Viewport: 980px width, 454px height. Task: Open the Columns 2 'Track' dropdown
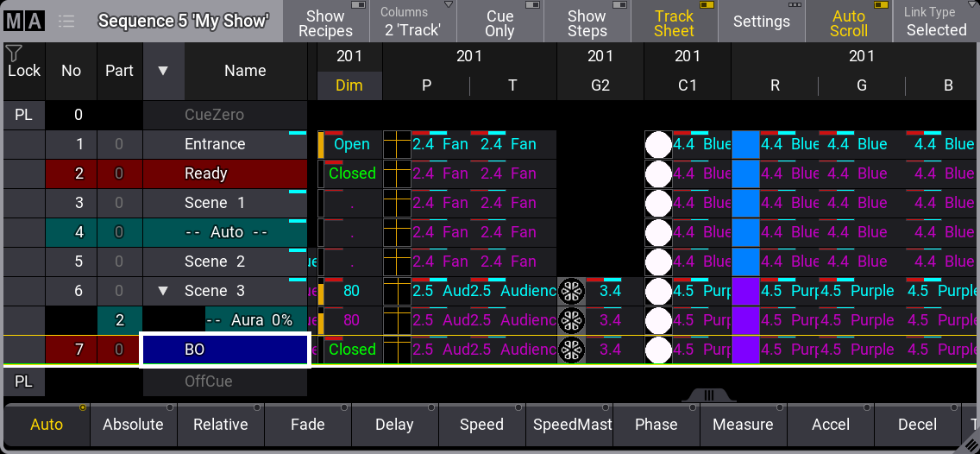coord(412,22)
